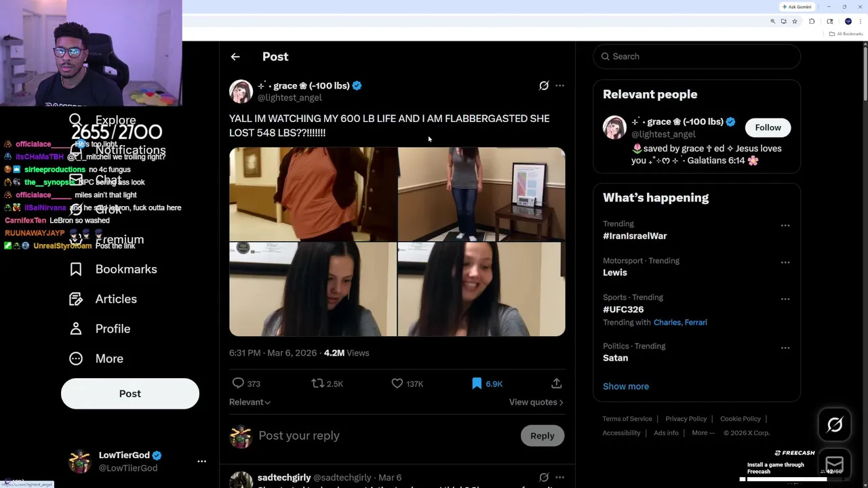Open Grok icon on grace's post header

pos(544,85)
